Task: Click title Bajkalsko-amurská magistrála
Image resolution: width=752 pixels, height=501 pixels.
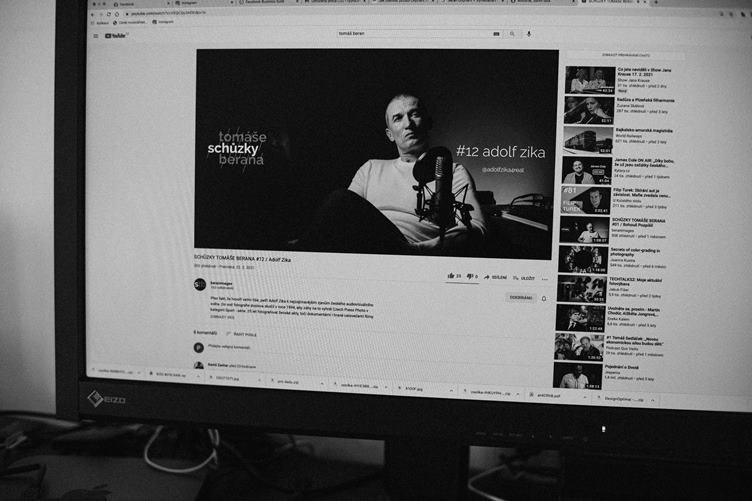Action: (644, 130)
